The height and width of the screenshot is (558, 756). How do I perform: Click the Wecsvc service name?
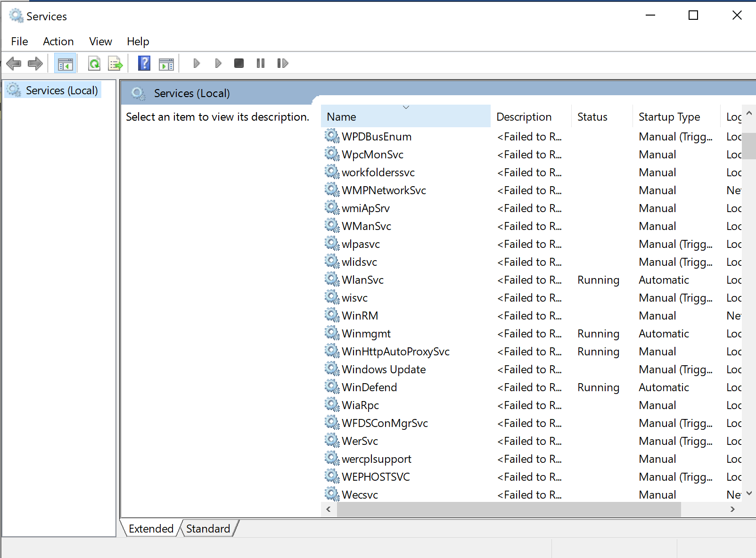pos(360,495)
